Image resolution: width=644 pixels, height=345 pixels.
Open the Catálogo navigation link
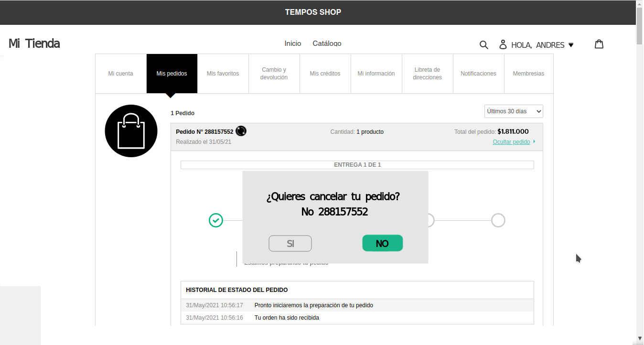(x=327, y=43)
